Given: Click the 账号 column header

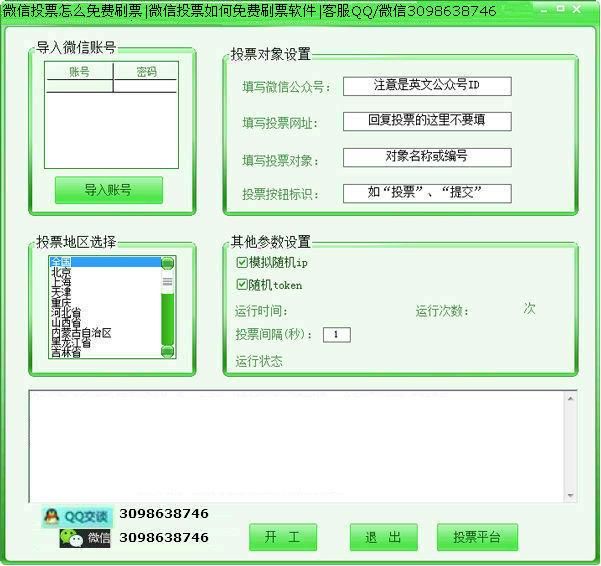Looking at the screenshot, I should pos(79,71).
